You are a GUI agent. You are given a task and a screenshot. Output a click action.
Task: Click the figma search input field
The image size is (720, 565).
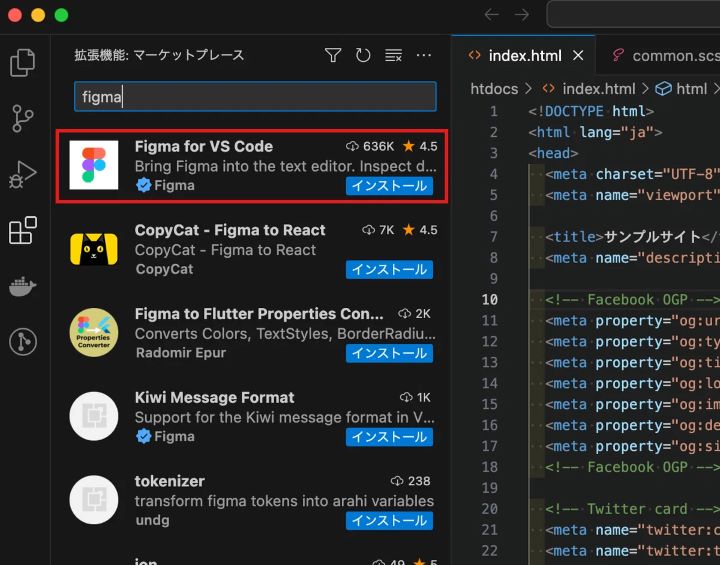[x=255, y=96]
